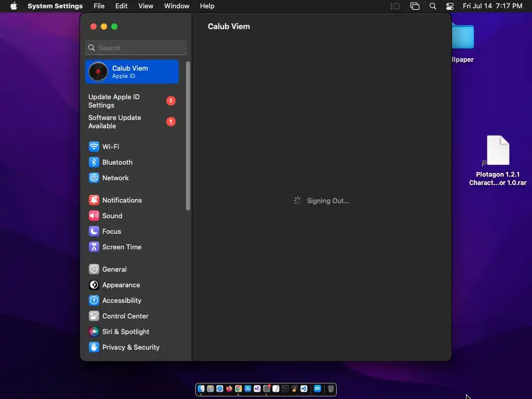
Task: Open Privacy & Security hand icon
Action: (x=94, y=348)
